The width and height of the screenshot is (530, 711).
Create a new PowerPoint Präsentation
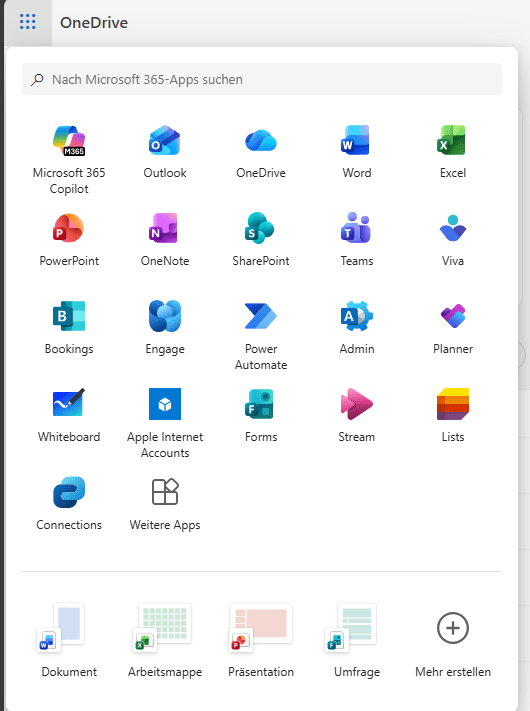pyautogui.click(x=261, y=640)
